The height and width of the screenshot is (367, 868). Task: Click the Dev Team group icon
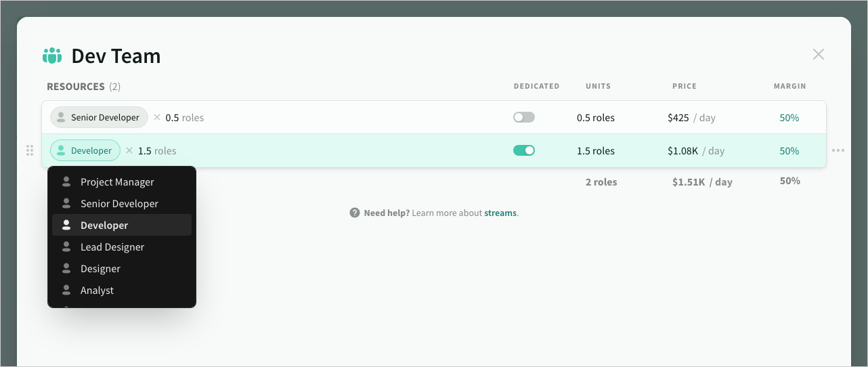(52, 56)
